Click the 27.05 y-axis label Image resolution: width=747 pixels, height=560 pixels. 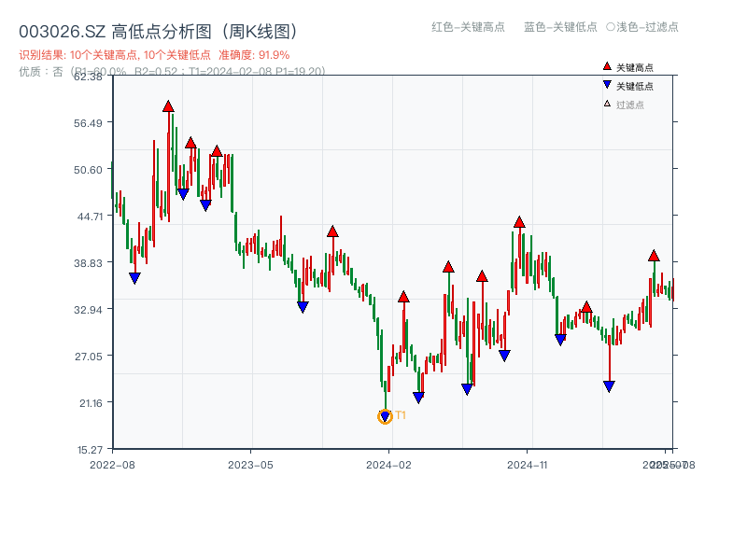click(89, 357)
